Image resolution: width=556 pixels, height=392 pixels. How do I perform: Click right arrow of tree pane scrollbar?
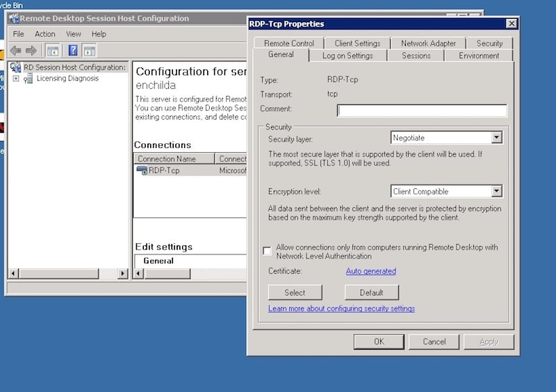(123, 274)
